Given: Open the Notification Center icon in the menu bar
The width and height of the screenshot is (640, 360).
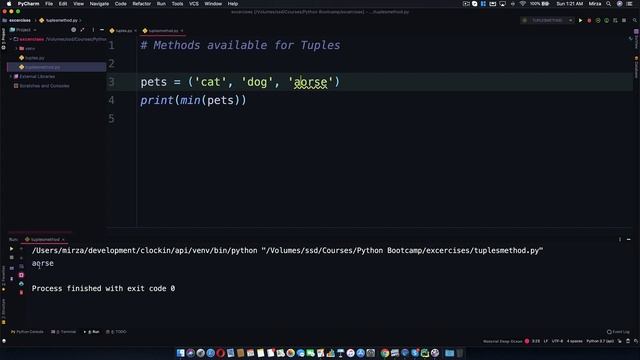Looking at the screenshot, I should [x=629, y=4].
